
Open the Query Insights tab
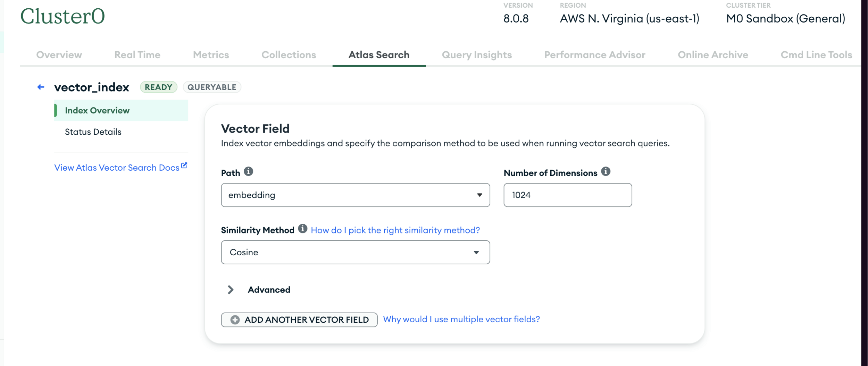click(x=476, y=55)
